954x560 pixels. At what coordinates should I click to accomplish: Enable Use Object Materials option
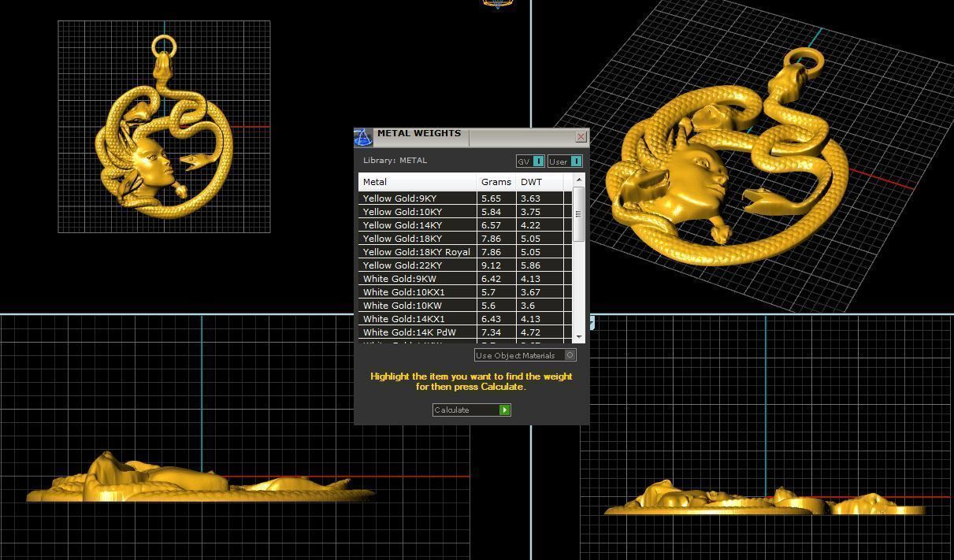[x=525, y=355]
